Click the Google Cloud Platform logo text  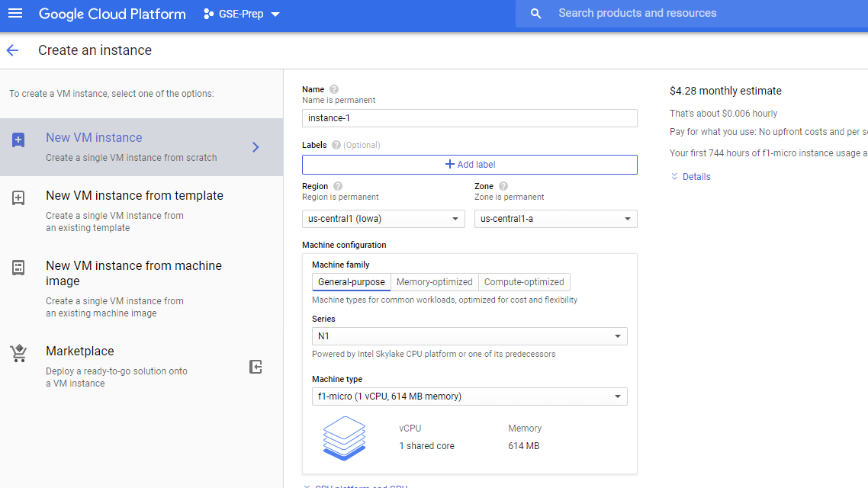(112, 14)
